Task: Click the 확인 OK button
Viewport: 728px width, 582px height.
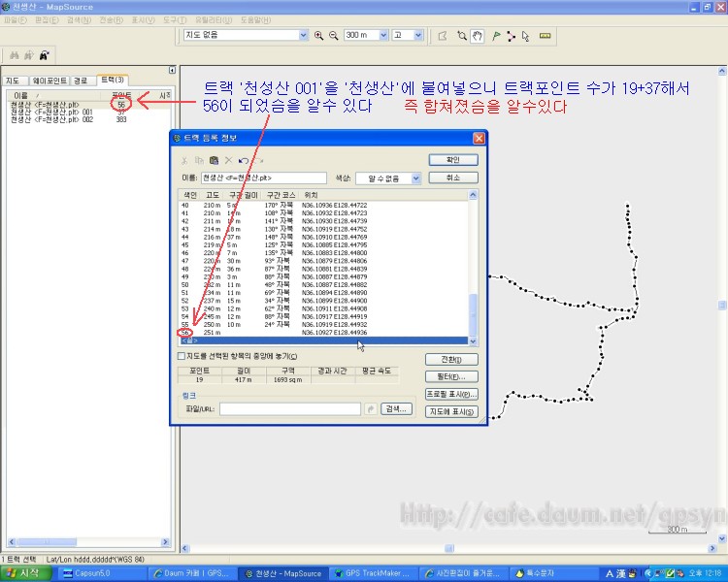Action: click(x=453, y=160)
